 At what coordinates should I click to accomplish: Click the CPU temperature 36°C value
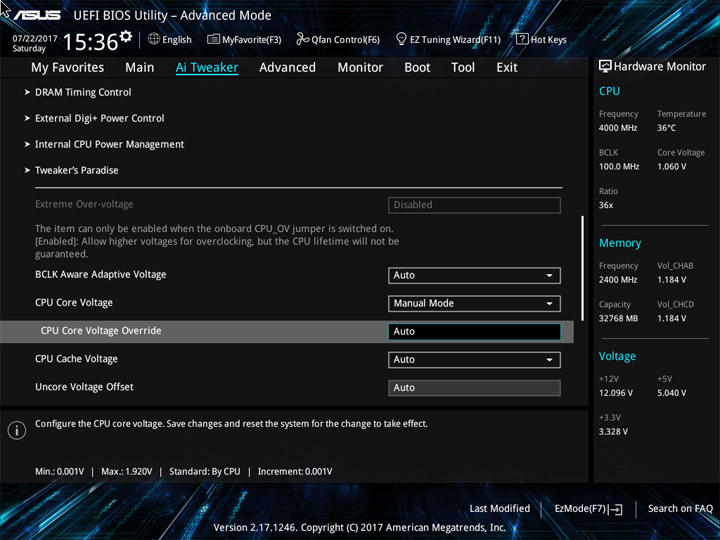(666, 128)
